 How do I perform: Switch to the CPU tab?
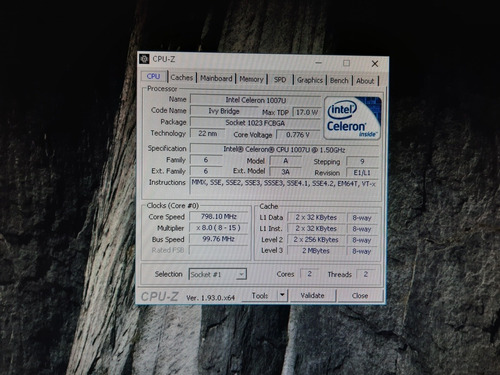click(153, 76)
